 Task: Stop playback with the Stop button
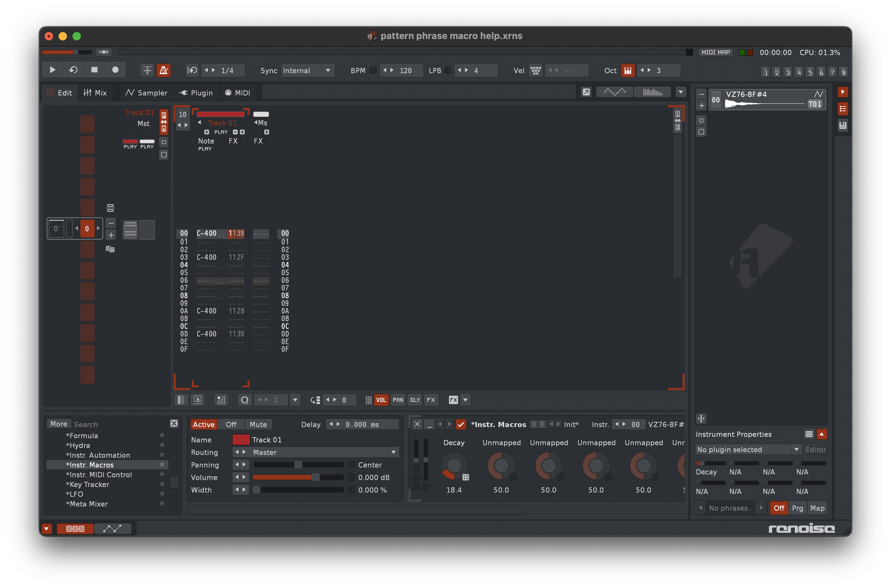click(x=94, y=70)
